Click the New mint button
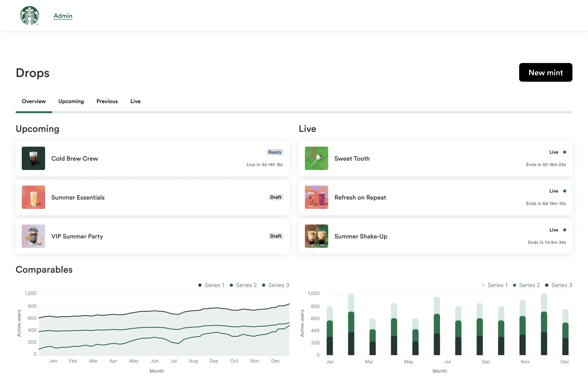 (x=545, y=72)
